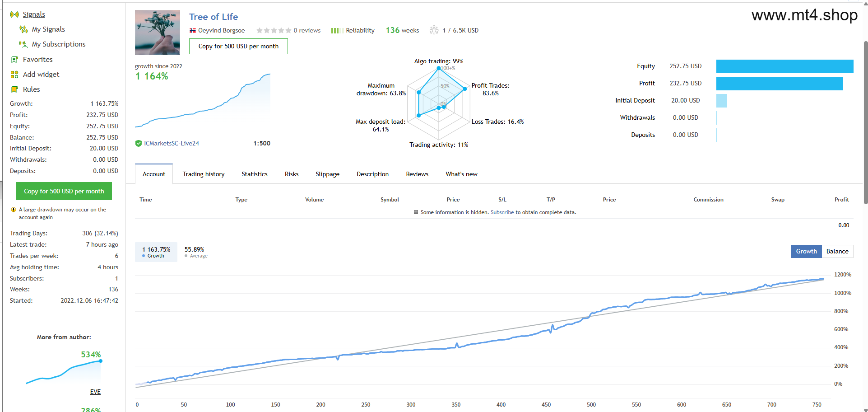Click the Initial Deposit light blue bar
This screenshot has height=412, width=868.
pos(721,101)
